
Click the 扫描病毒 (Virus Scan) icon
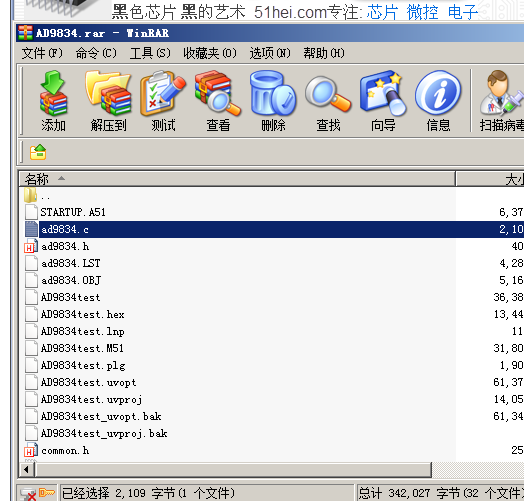[x=502, y=93]
